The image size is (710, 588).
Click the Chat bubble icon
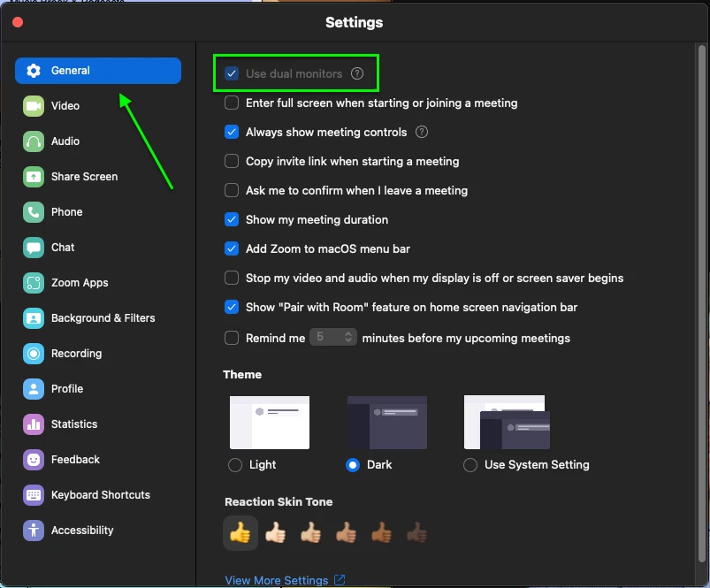point(34,248)
